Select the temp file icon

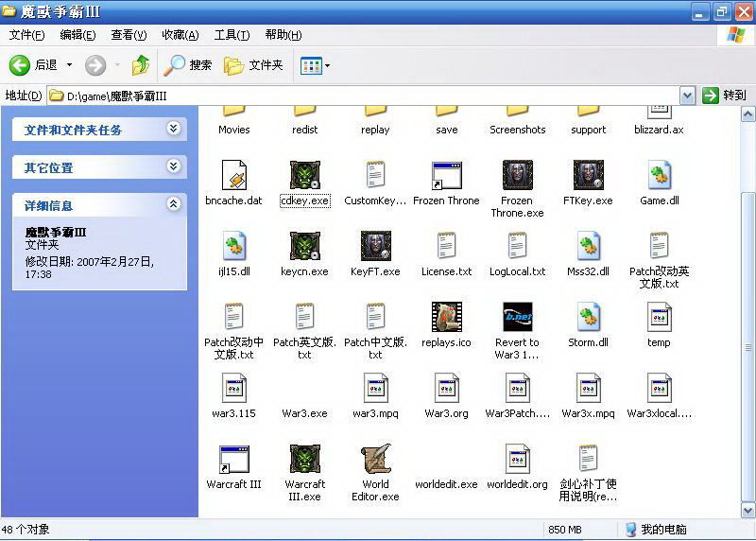pyautogui.click(x=659, y=317)
